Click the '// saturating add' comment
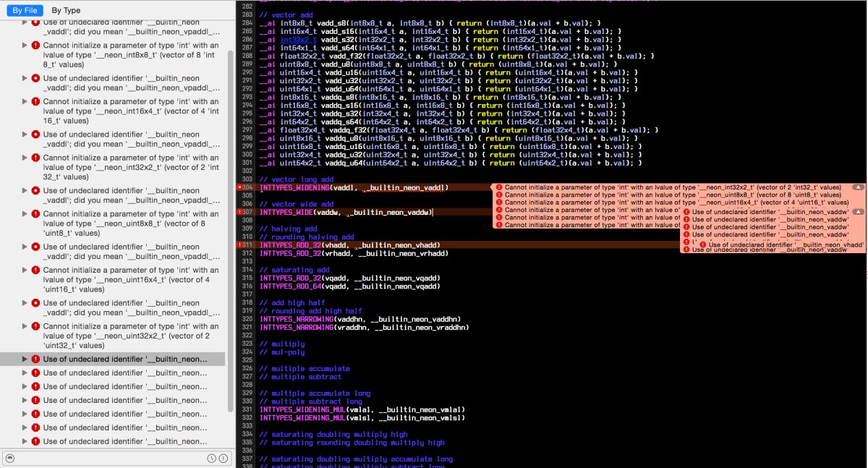 click(294, 270)
